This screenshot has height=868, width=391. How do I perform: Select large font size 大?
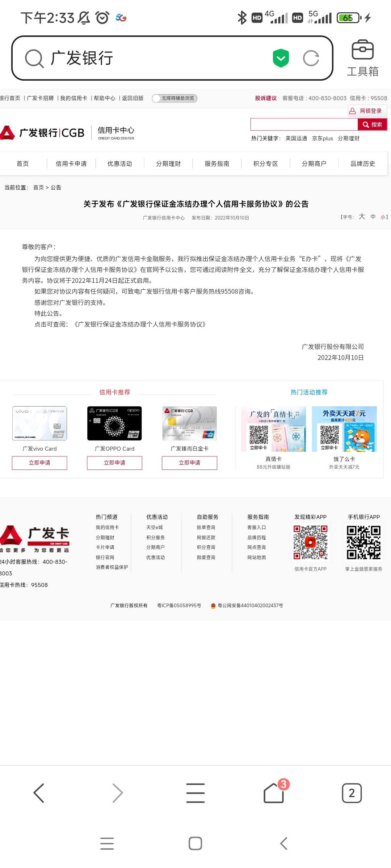tap(362, 216)
